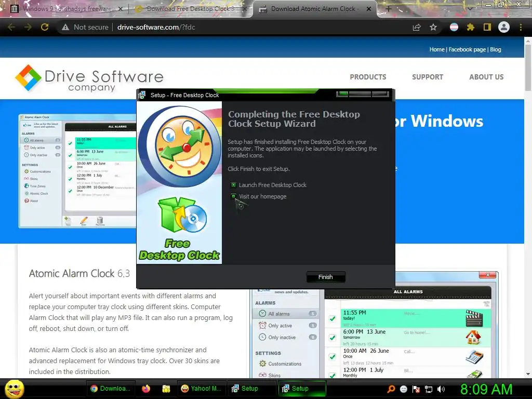Open the Chrome profile avatar

click(504, 27)
